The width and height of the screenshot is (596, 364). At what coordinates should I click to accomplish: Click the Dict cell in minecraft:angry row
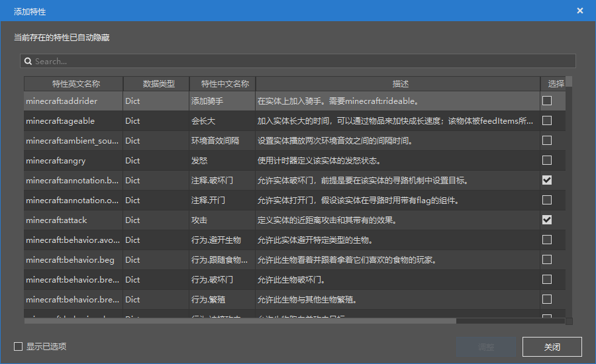click(x=156, y=161)
